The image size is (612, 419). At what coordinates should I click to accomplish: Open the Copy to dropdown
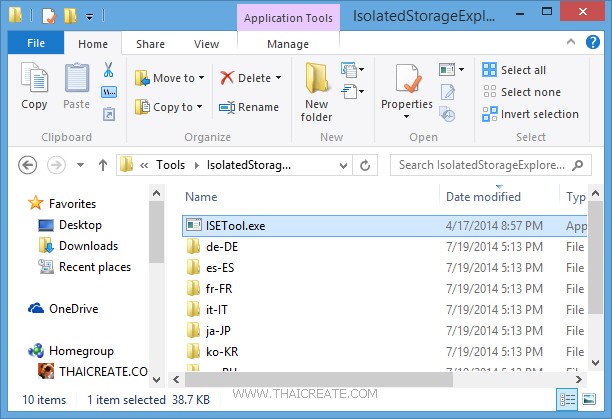(x=169, y=107)
